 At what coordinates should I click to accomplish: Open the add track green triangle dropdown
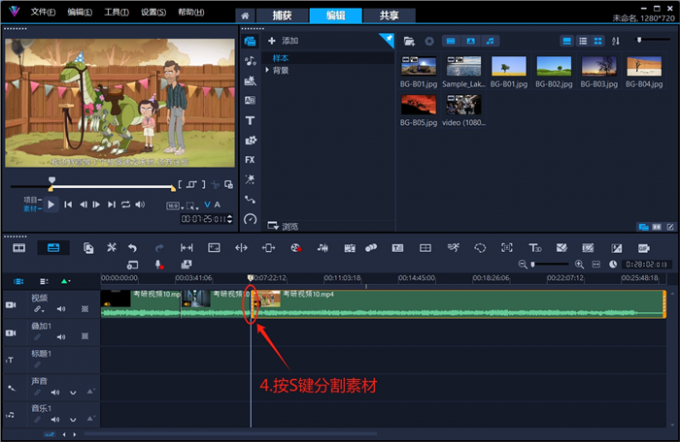65,281
